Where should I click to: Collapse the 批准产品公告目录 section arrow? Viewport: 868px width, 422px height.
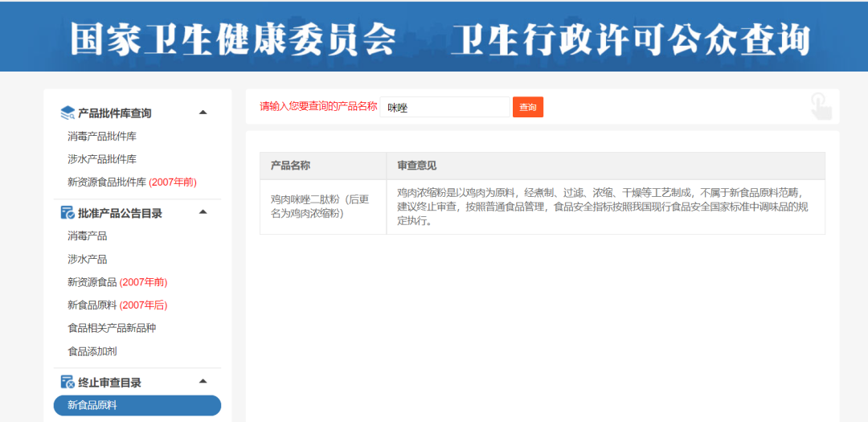pos(203,212)
